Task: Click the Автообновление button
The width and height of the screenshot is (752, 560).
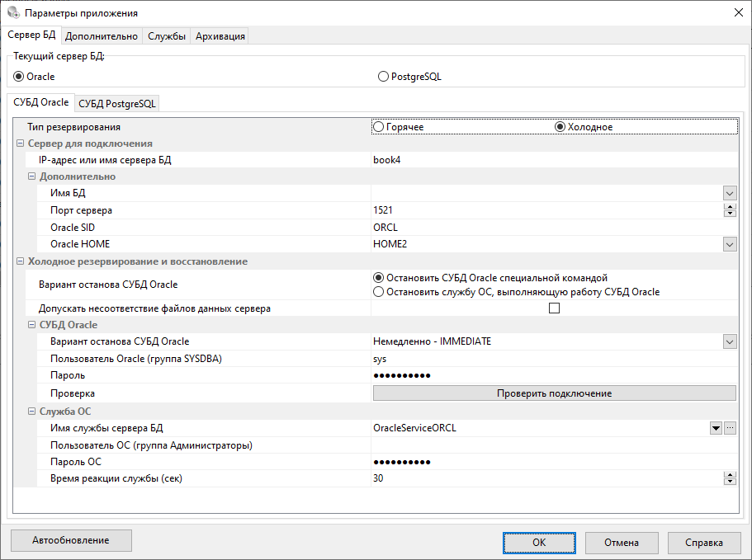Action: tap(71, 540)
